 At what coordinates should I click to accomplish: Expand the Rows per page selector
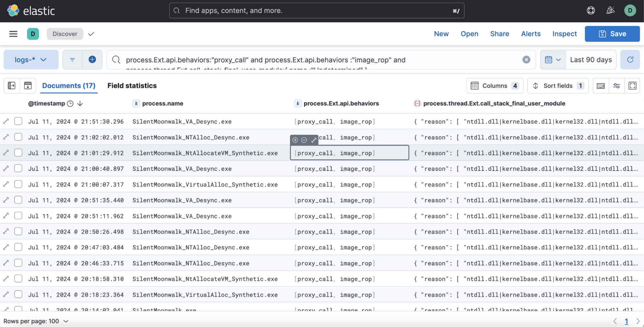pyautogui.click(x=36, y=321)
